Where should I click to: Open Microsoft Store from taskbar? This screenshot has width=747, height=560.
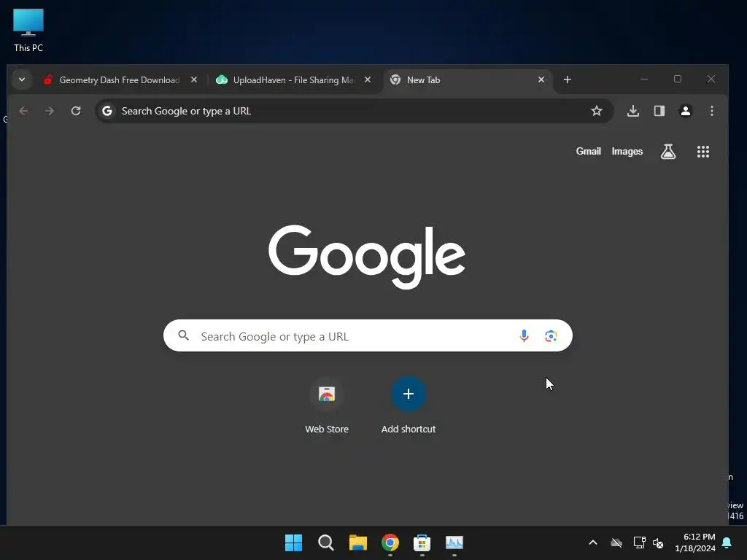tap(422, 542)
